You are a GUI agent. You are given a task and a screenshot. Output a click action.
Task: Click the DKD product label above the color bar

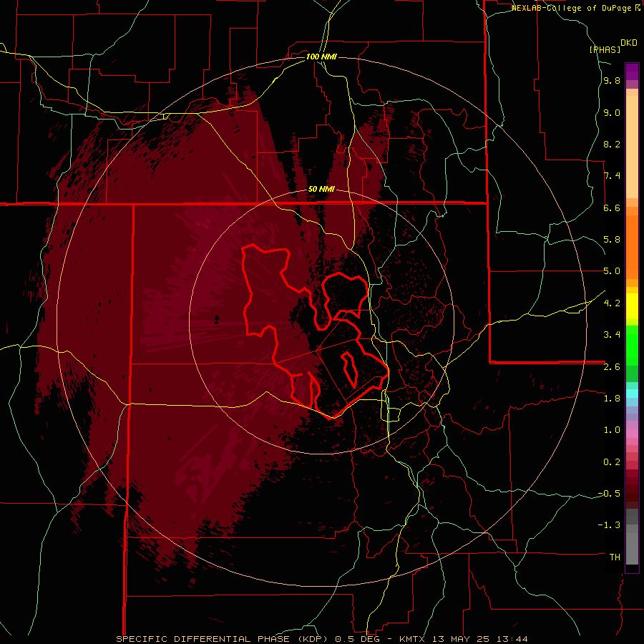pyautogui.click(x=629, y=43)
